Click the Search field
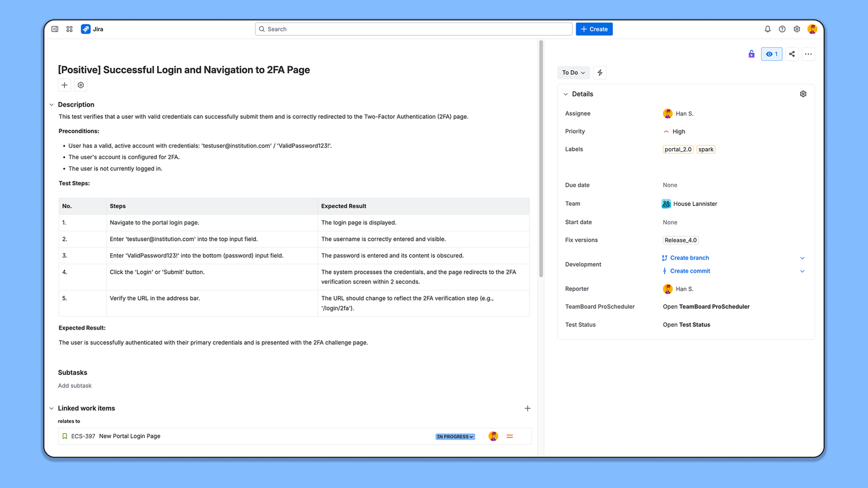Image resolution: width=868 pixels, height=488 pixels. coord(413,29)
